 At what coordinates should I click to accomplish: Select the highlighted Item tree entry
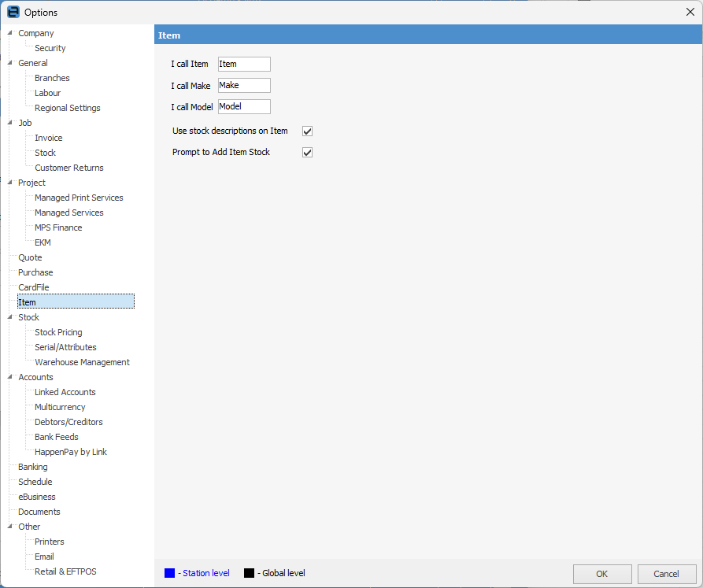pyautogui.click(x=76, y=302)
